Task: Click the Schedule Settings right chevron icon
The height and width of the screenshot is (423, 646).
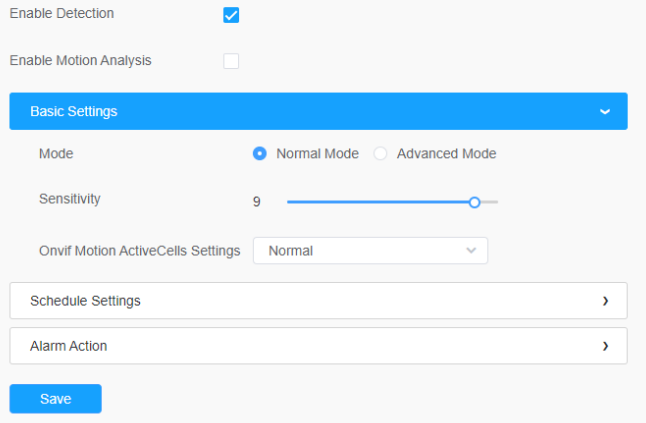Action: 605,300
